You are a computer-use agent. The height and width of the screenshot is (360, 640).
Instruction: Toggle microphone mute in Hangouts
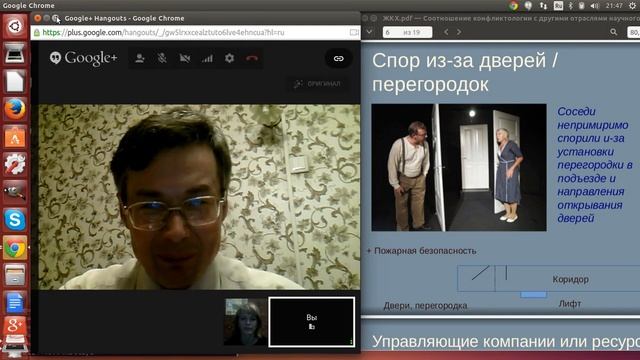[x=162, y=58]
